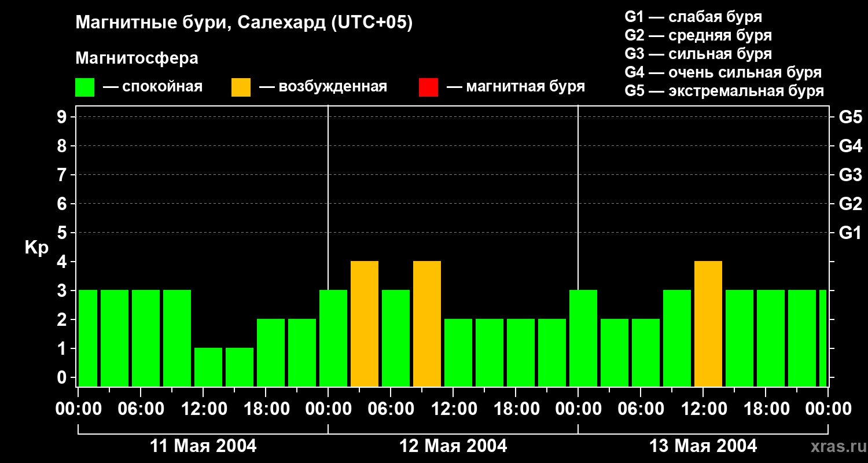Click the right-axis 'G4' storm level label
Screen dimensions: 868x463
(851, 146)
